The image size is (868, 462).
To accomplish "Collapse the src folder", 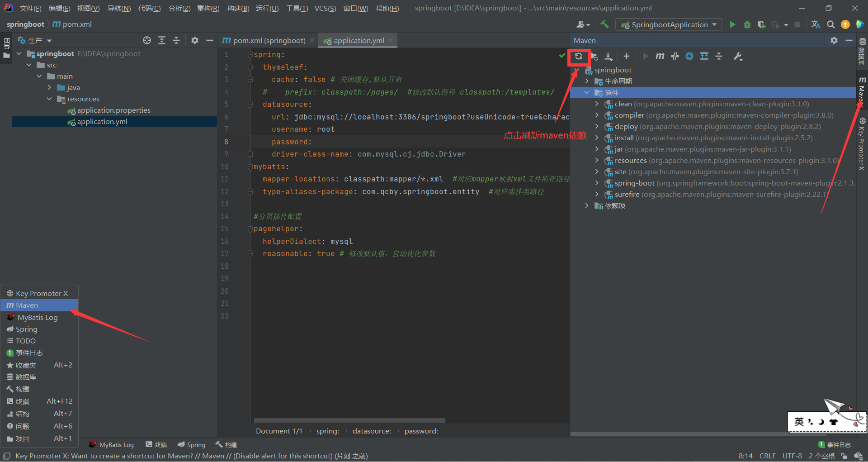I will click(29, 65).
